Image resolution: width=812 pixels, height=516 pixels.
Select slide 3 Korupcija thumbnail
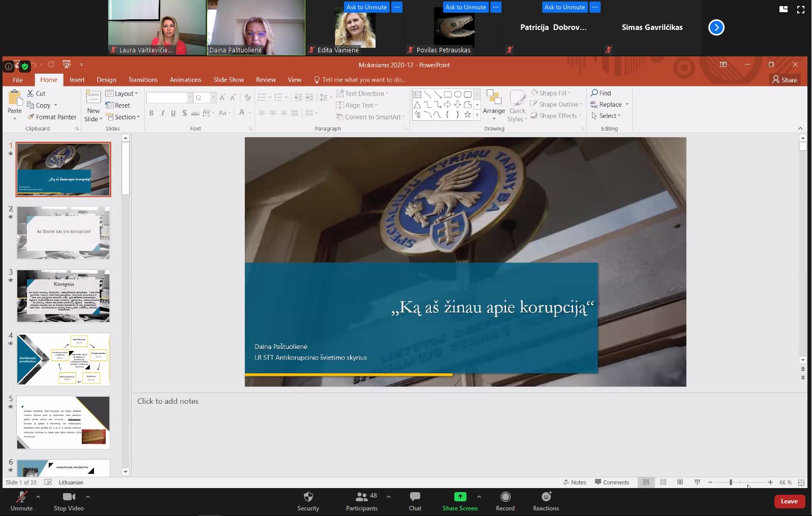(x=63, y=296)
